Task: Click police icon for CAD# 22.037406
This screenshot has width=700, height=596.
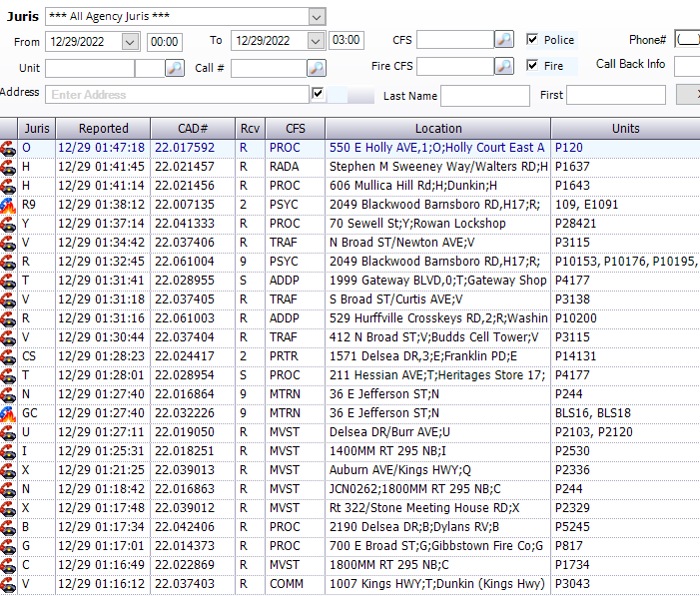Action: (x=8, y=243)
